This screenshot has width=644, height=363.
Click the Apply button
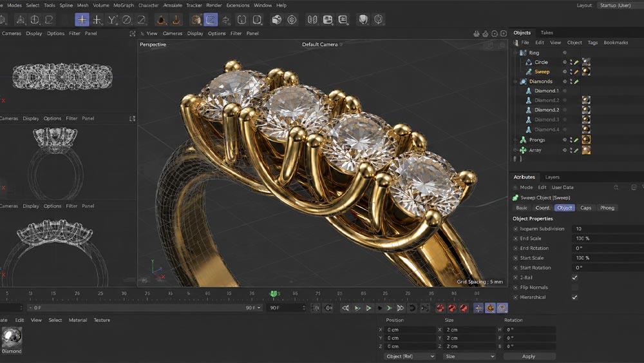point(529,357)
